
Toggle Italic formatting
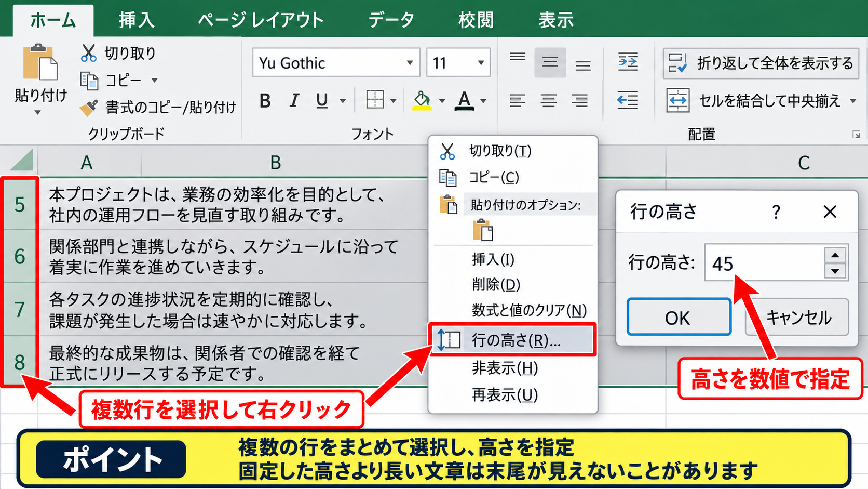294,100
